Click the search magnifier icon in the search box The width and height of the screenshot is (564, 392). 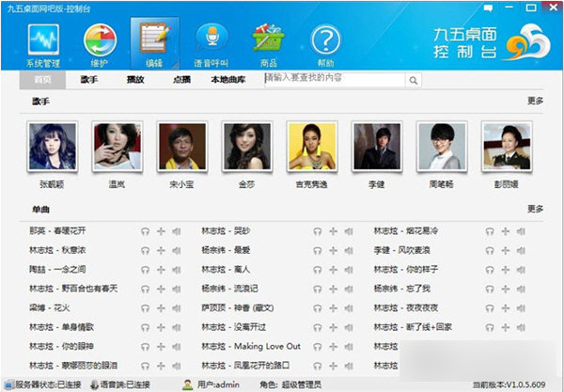click(408, 80)
